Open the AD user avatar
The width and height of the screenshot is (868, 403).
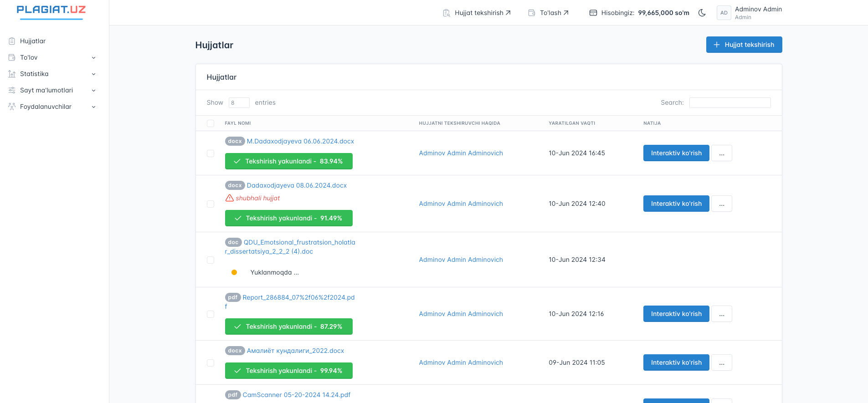coord(724,13)
